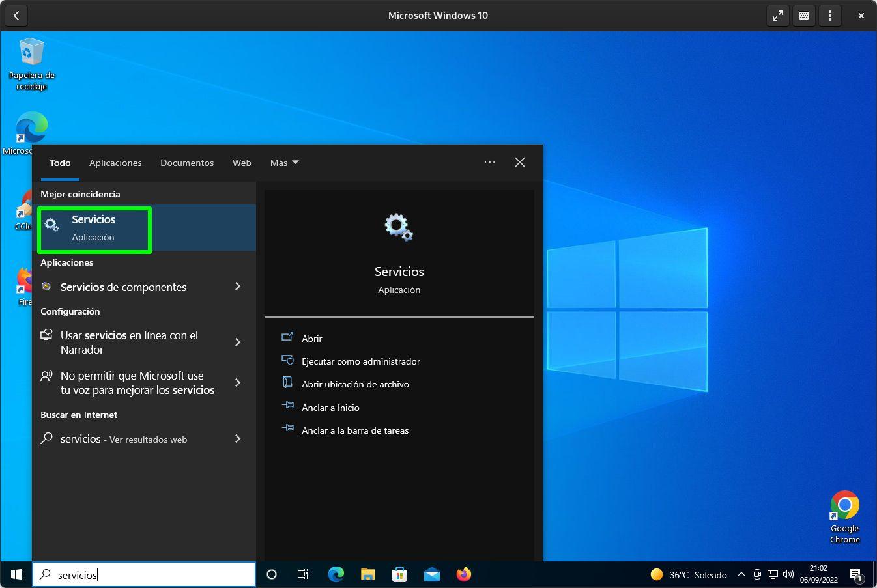Open the Windows Start button
This screenshot has width=877, height=588.
pos(16,574)
